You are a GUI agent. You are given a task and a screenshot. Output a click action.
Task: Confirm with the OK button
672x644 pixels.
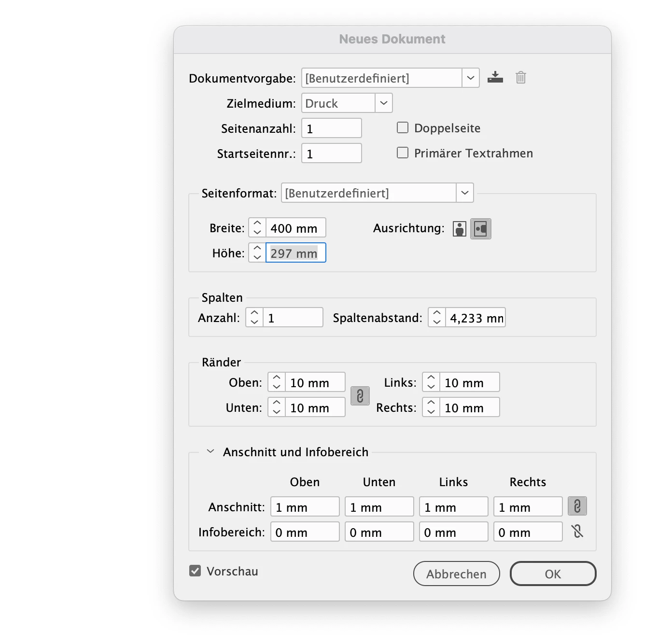pos(553,574)
